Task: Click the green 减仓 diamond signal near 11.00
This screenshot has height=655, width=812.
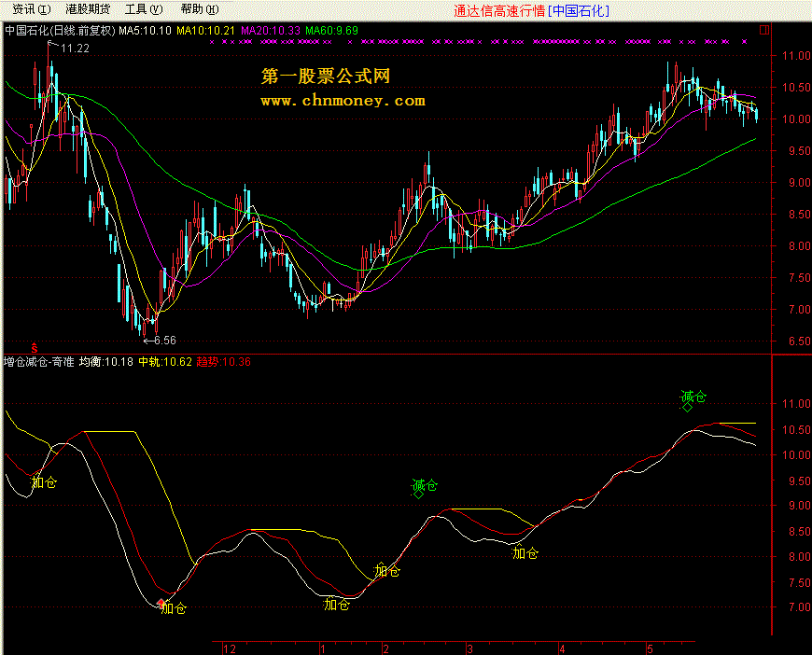Action: [x=687, y=407]
